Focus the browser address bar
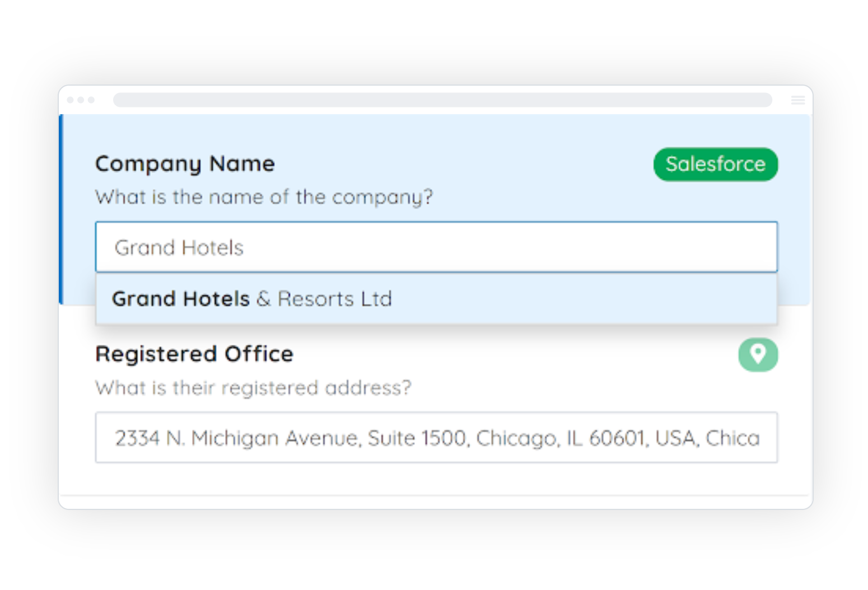868x590 pixels. [442, 100]
